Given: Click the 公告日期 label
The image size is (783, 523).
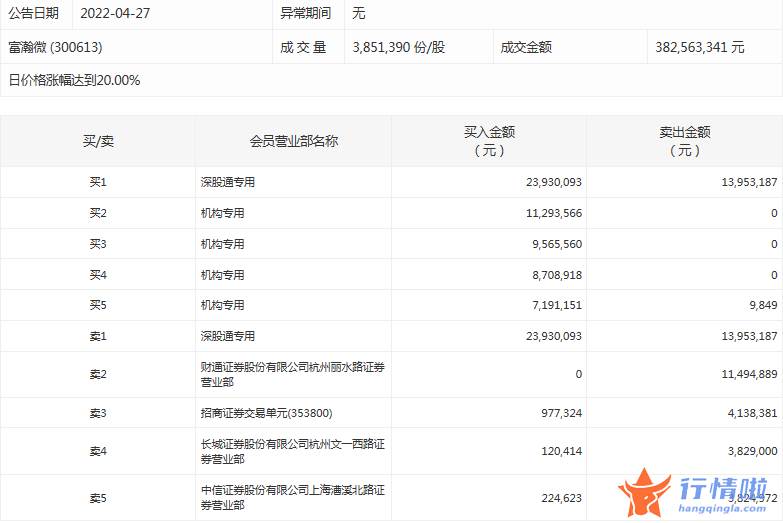Looking at the screenshot, I should (x=33, y=13).
